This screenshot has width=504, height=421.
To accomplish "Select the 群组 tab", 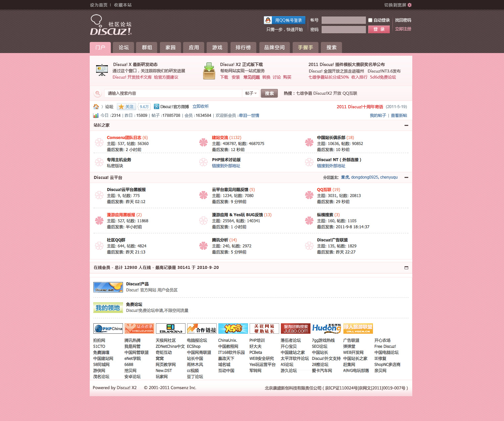I will click(147, 47).
